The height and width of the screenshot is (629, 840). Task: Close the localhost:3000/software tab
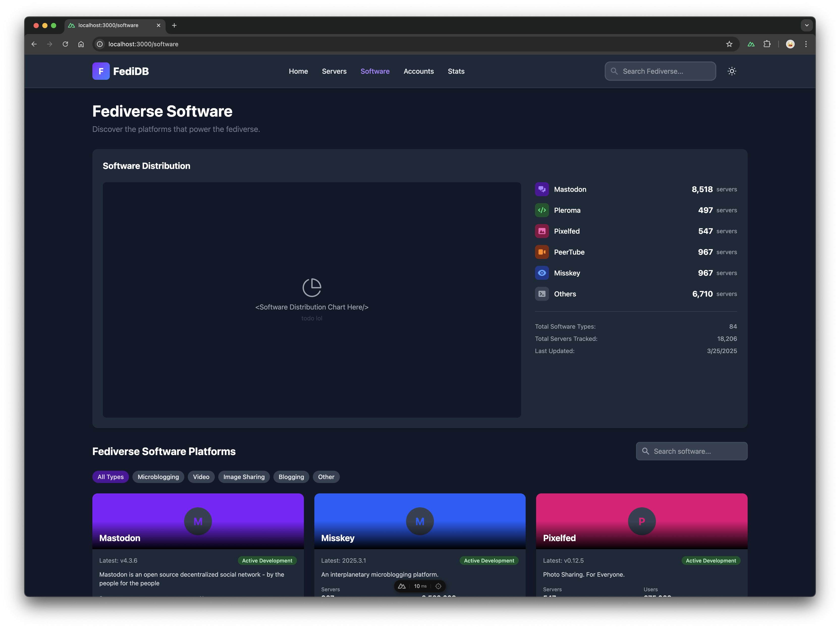(158, 25)
